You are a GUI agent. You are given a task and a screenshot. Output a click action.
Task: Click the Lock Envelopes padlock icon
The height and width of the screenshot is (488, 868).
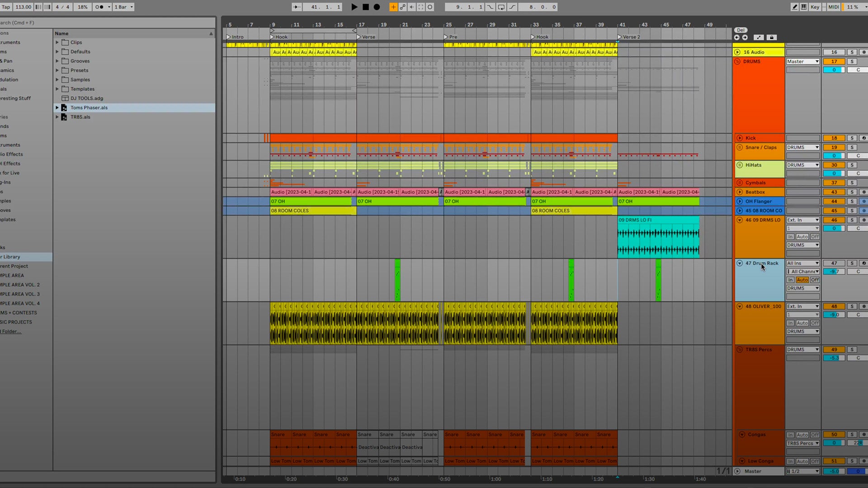(x=772, y=38)
